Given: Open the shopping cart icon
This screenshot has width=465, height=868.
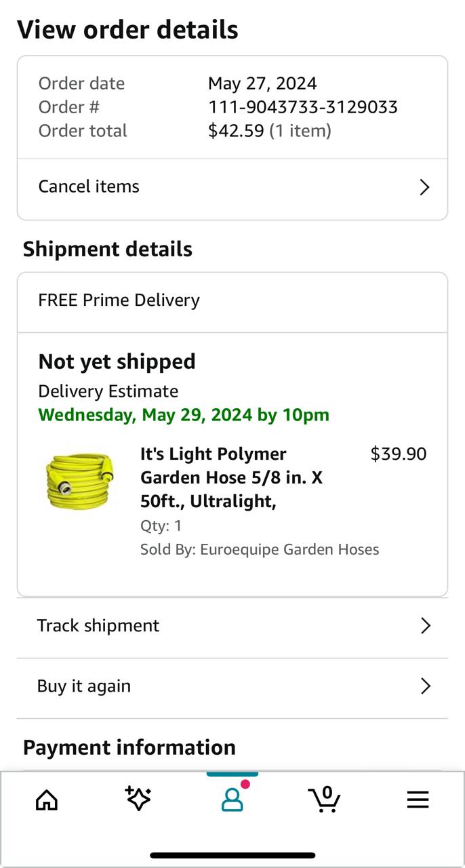Looking at the screenshot, I should [324, 800].
